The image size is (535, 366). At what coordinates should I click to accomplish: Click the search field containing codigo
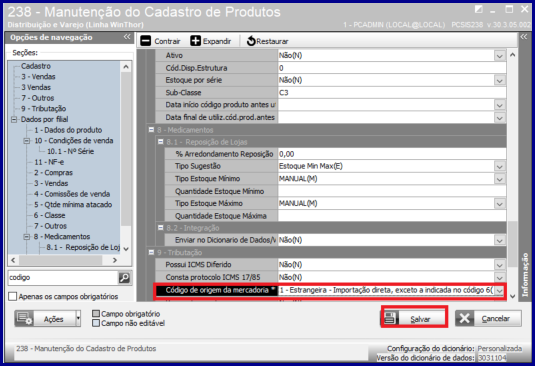click(x=63, y=278)
